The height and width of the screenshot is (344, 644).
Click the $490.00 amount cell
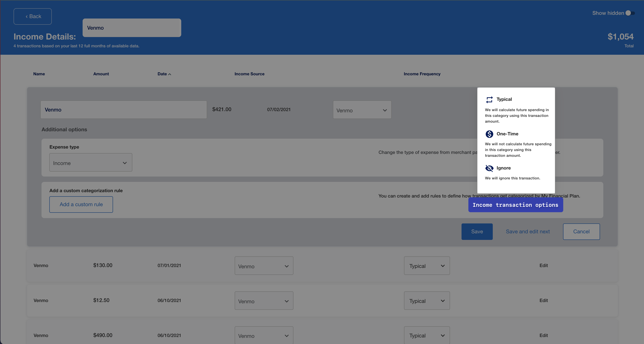(x=103, y=335)
